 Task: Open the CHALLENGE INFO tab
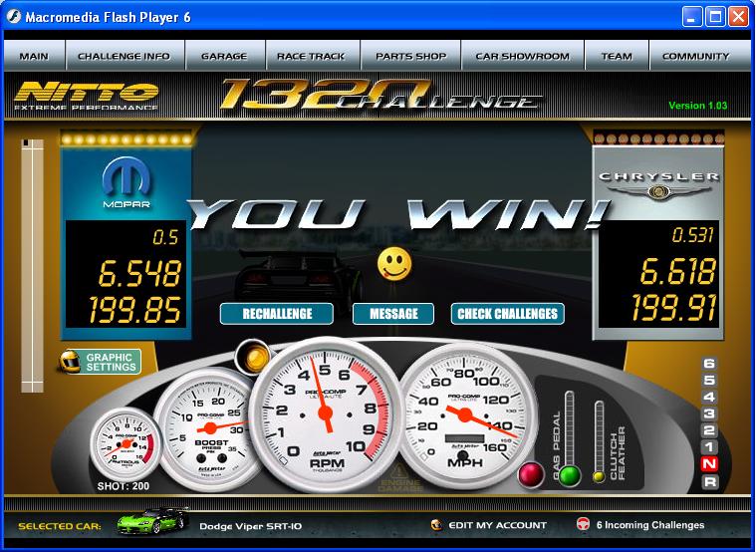click(125, 56)
